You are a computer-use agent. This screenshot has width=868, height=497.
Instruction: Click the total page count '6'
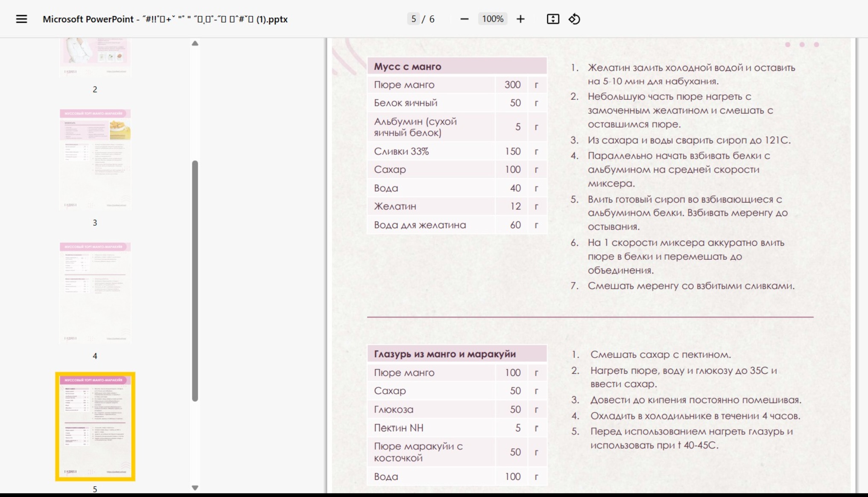[x=432, y=19]
